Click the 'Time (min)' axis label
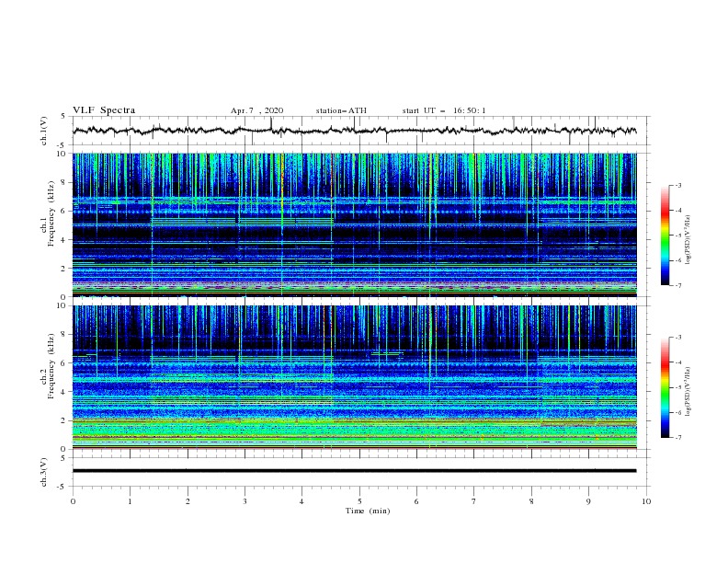The height and width of the screenshot is (563, 728). 368,511
